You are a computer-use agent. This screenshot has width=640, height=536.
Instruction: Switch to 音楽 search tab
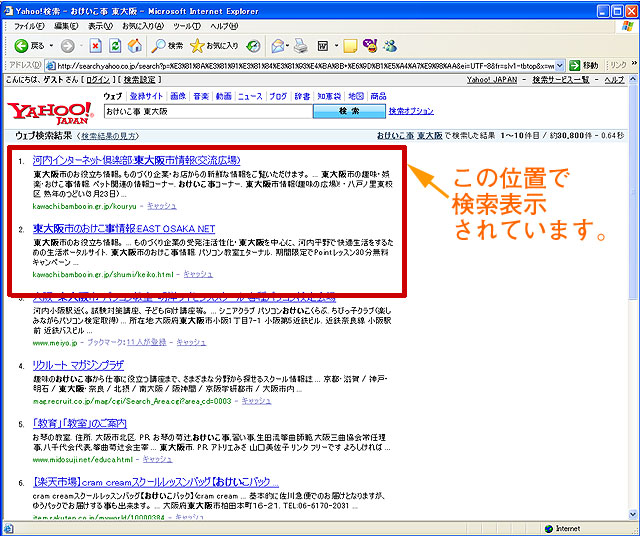(201, 96)
